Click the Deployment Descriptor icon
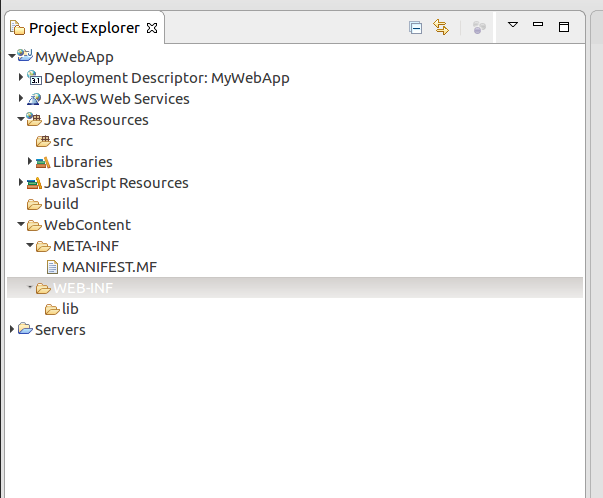The image size is (603, 498). point(34,78)
